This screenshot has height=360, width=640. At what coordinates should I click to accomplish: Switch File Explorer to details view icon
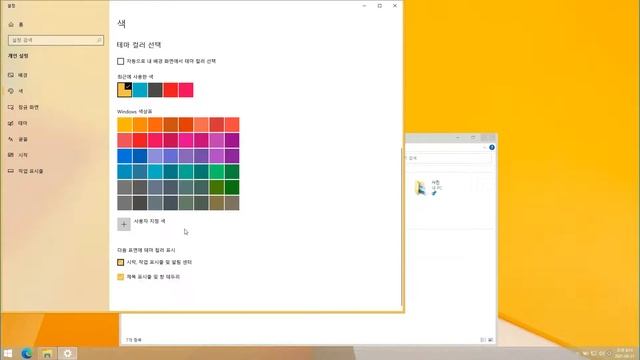[483, 340]
